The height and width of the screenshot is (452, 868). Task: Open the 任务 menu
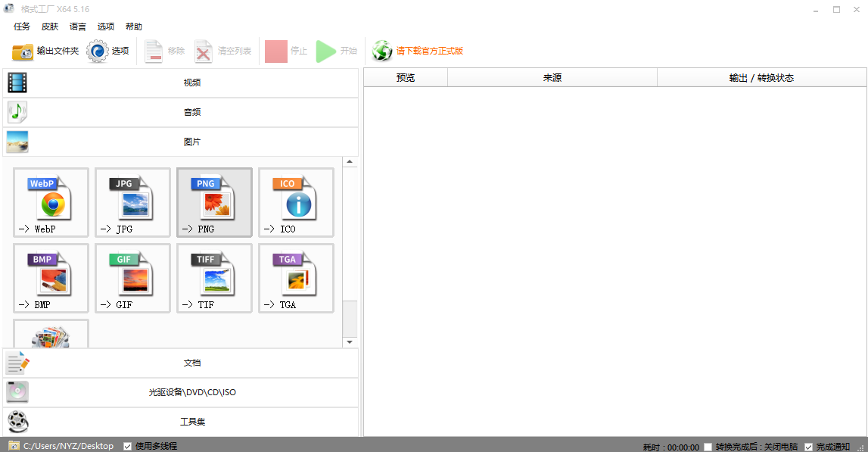tap(22, 26)
